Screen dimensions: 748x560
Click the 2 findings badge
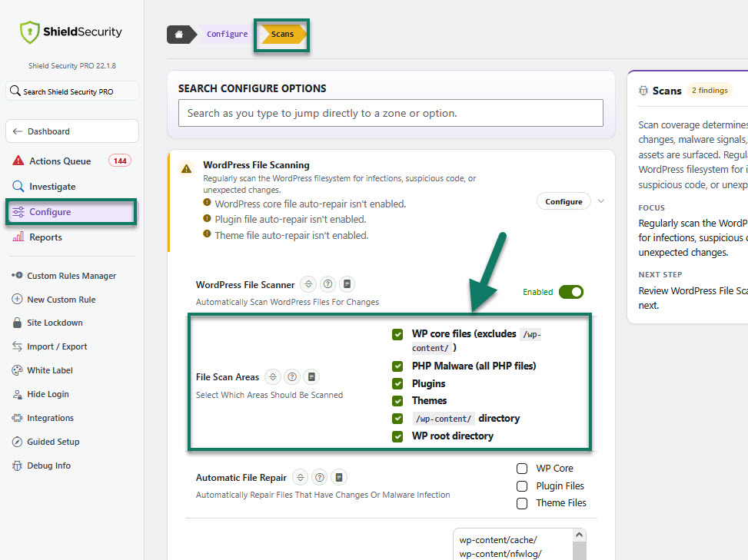(x=710, y=91)
